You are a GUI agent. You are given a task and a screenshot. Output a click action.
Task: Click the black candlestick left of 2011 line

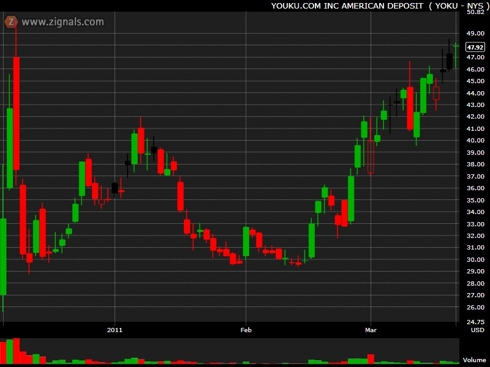tap(115, 188)
